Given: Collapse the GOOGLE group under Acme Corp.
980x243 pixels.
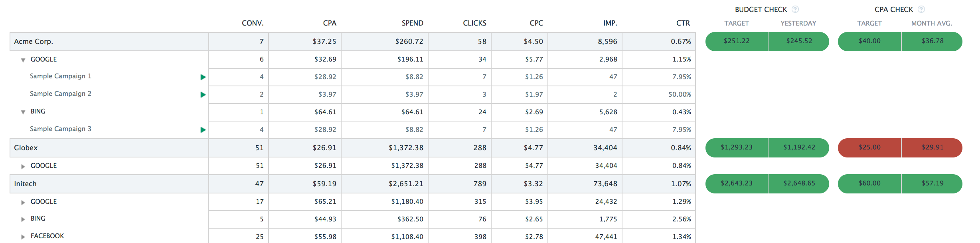Looking at the screenshot, I should coord(23,60).
